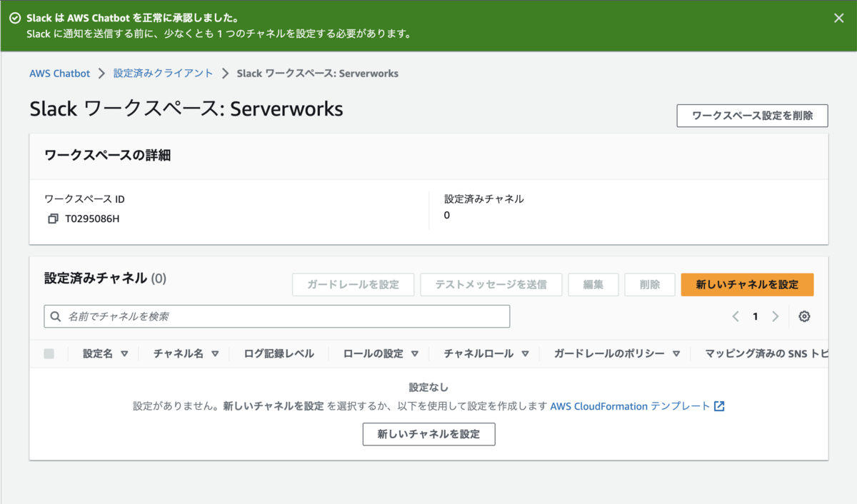Click the 削除 button

tap(650, 284)
